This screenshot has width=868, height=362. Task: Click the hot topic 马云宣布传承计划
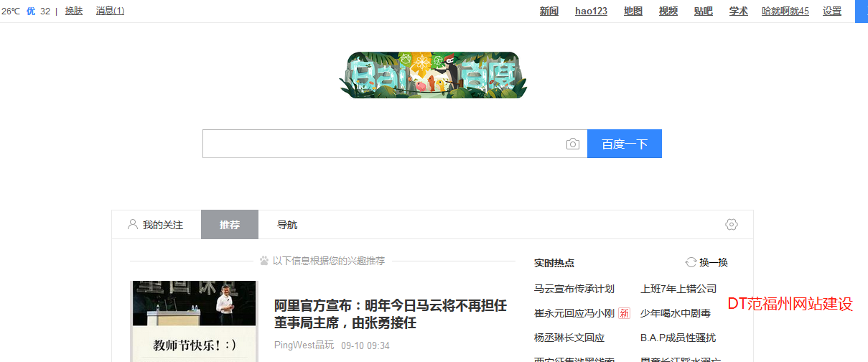[x=574, y=289]
